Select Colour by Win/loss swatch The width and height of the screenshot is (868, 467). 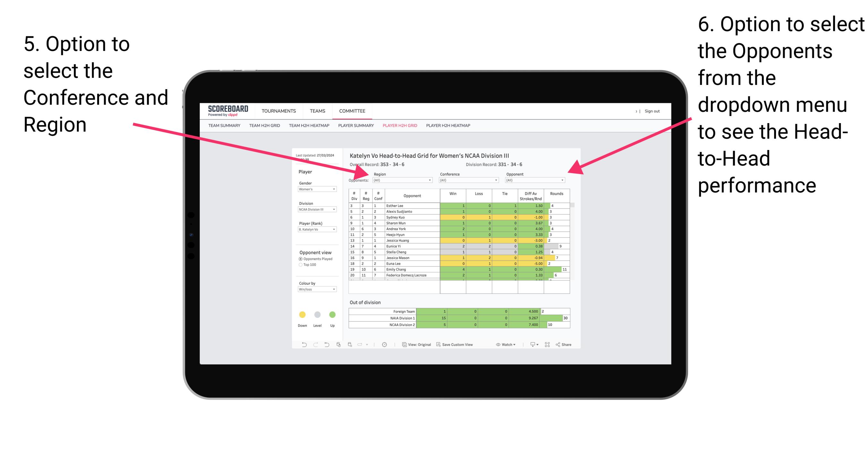[316, 290]
